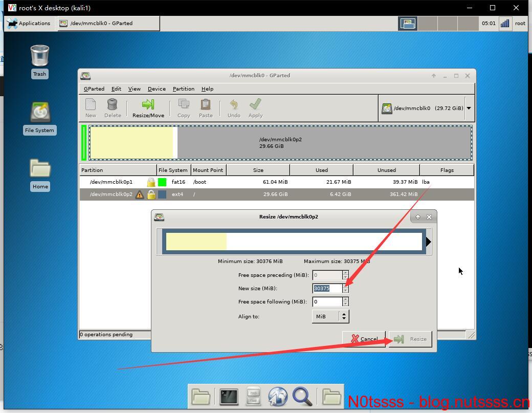Click the green fat16 color swatch

click(x=162, y=182)
